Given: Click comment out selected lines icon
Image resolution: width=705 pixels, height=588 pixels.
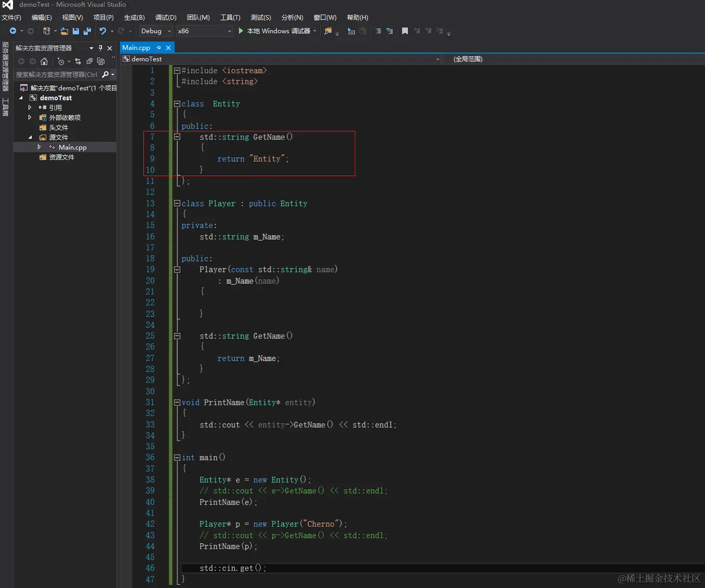Looking at the screenshot, I should (x=378, y=31).
